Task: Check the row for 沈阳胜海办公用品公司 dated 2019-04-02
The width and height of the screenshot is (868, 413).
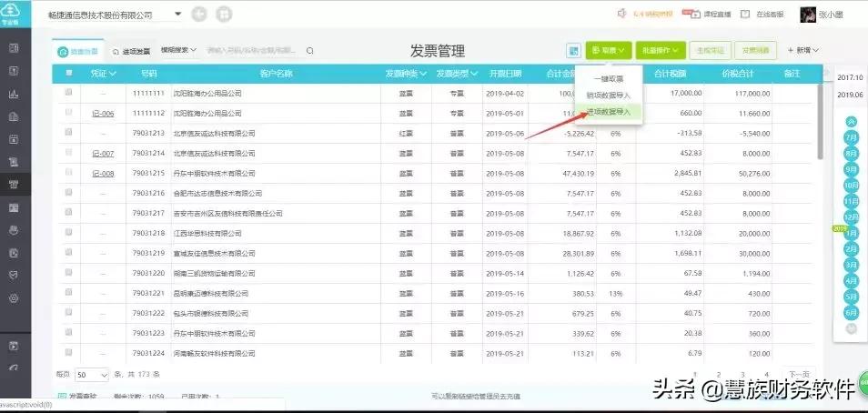Action: coord(68,93)
